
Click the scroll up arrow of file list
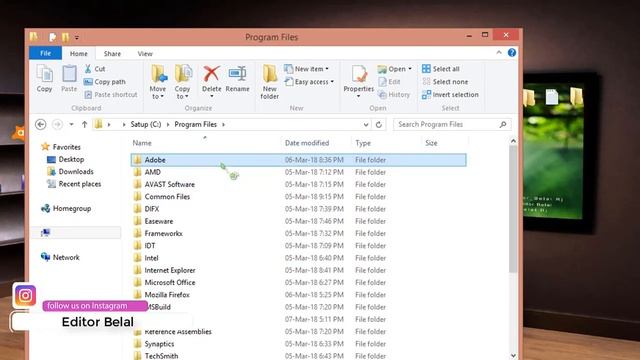tap(513, 141)
